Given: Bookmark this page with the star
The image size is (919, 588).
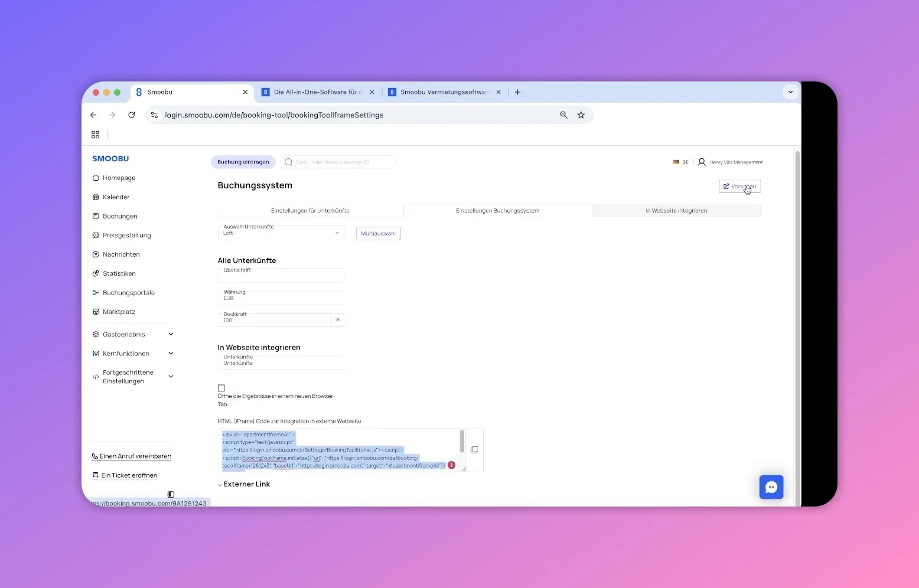Looking at the screenshot, I should click(x=581, y=115).
